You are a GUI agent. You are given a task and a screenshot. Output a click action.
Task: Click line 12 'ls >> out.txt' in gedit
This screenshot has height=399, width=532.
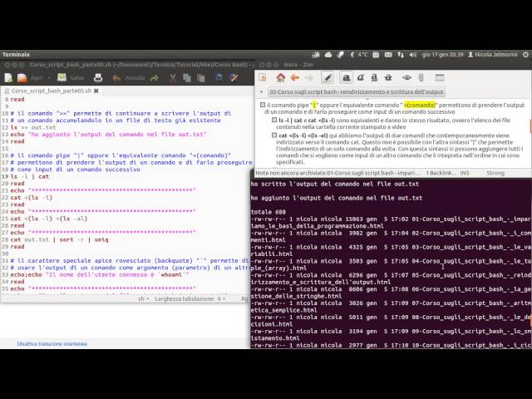coord(33,127)
